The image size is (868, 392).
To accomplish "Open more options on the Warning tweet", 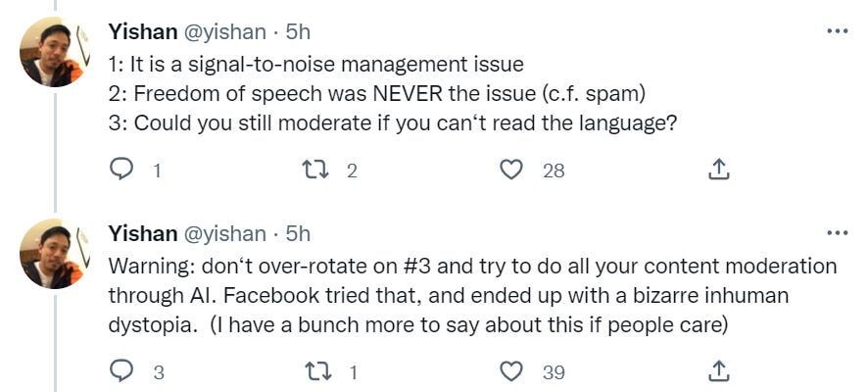I will pyautogui.click(x=837, y=233).
